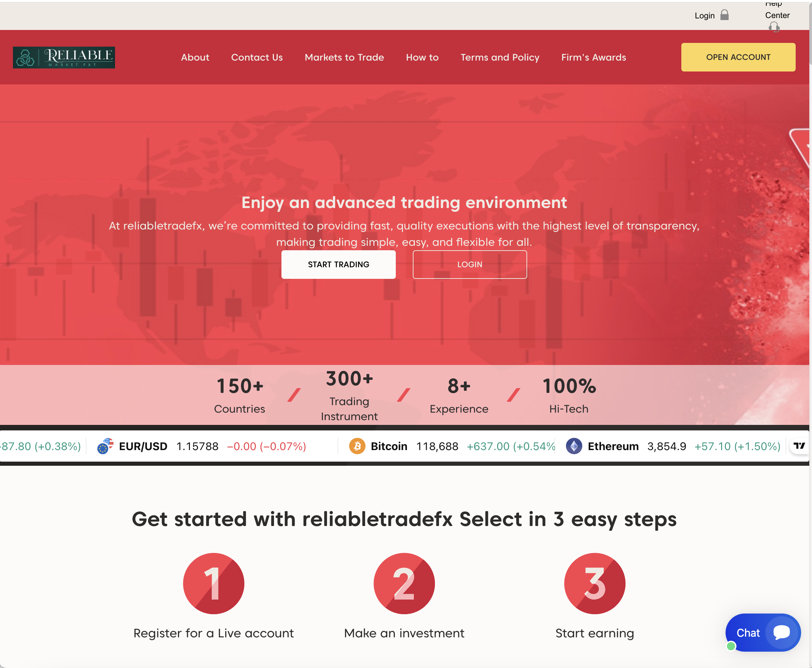The width and height of the screenshot is (812, 668).
Task: Open the Firm's Awards page
Action: [x=594, y=57]
